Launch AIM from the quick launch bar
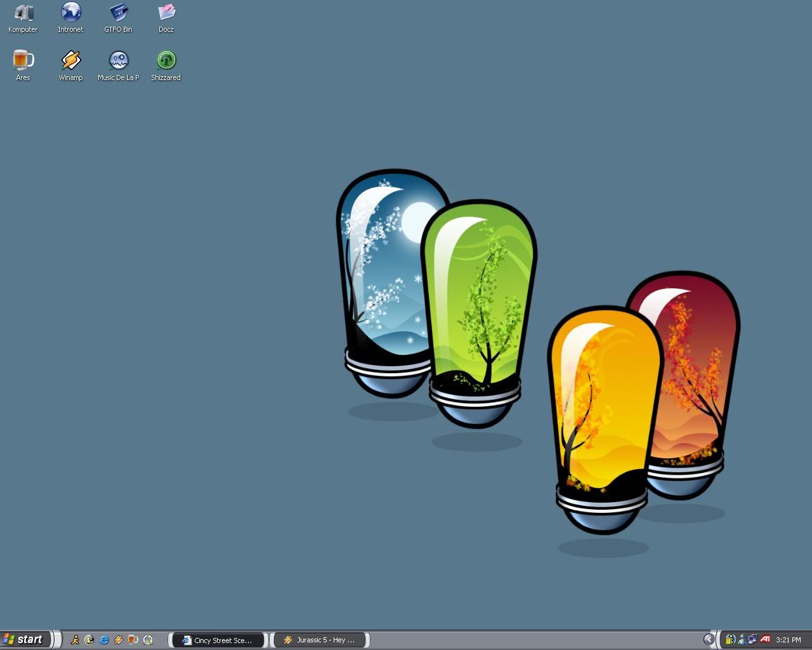The height and width of the screenshot is (650, 812). click(75, 640)
